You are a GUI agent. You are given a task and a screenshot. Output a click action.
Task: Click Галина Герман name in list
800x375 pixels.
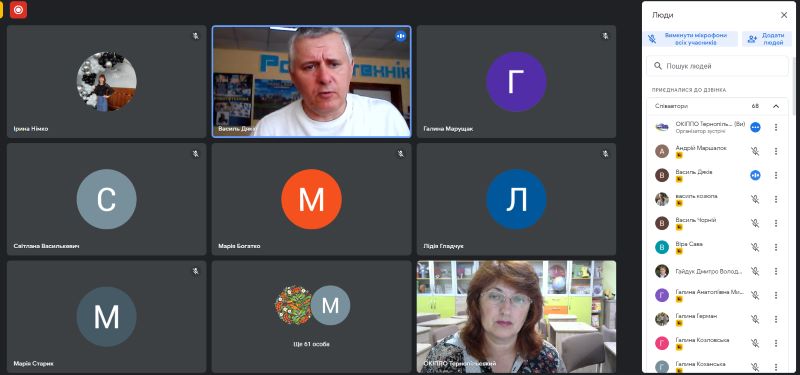pyautogui.click(x=696, y=316)
